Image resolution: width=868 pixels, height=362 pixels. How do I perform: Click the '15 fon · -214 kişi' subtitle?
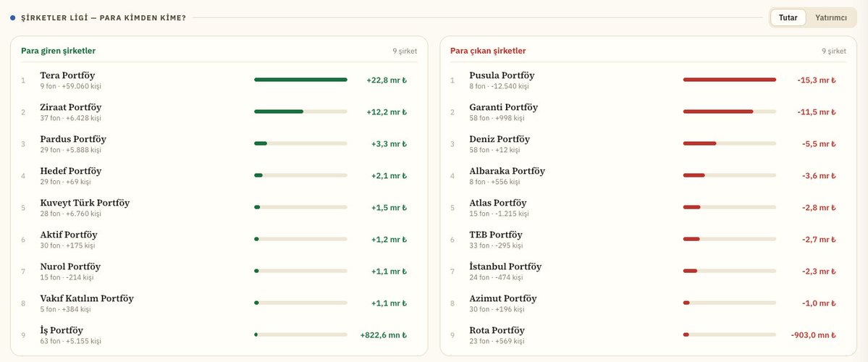tap(67, 278)
